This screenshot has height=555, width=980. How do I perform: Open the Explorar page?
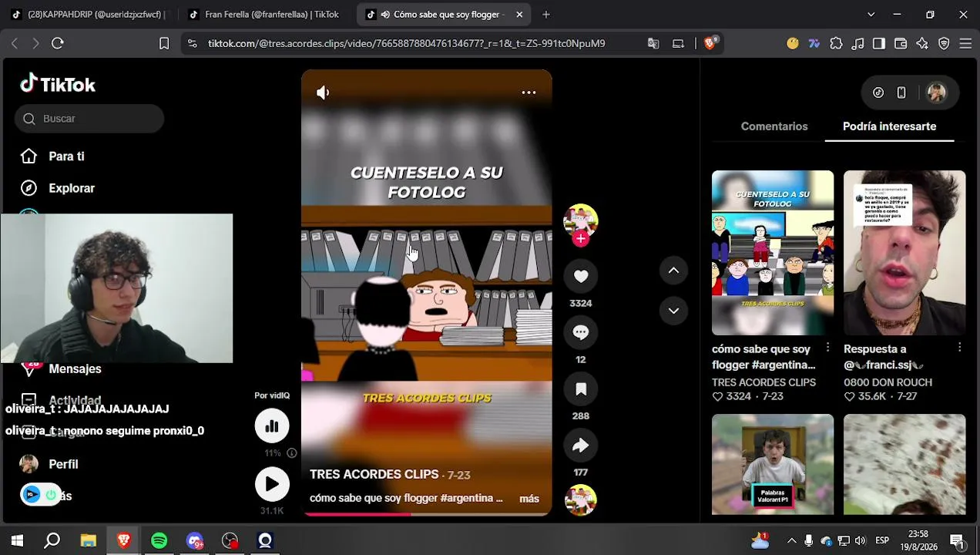coord(72,188)
